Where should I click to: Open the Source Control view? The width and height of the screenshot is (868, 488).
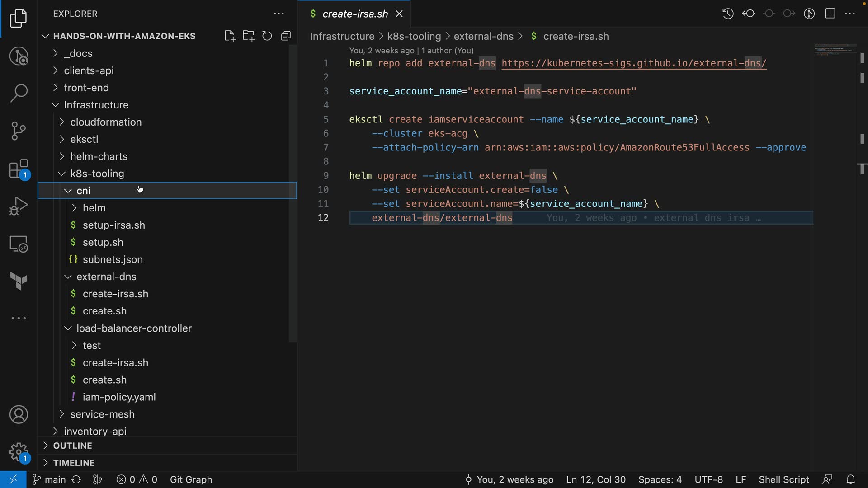pyautogui.click(x=19, y=131)
